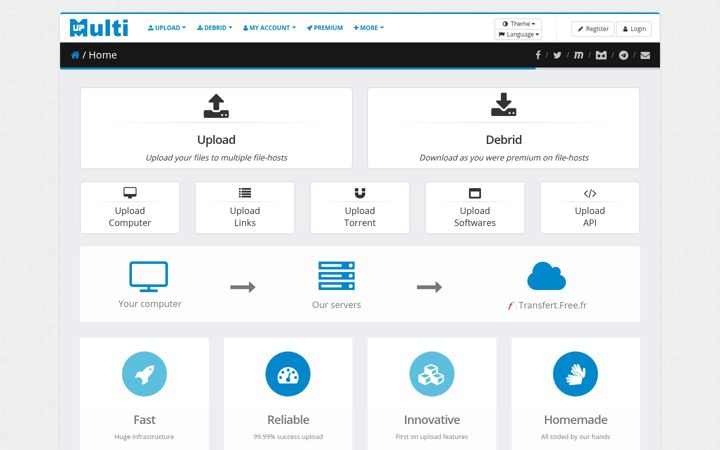
Task: Open the Language dropdown
Action: tap(518, 34)
